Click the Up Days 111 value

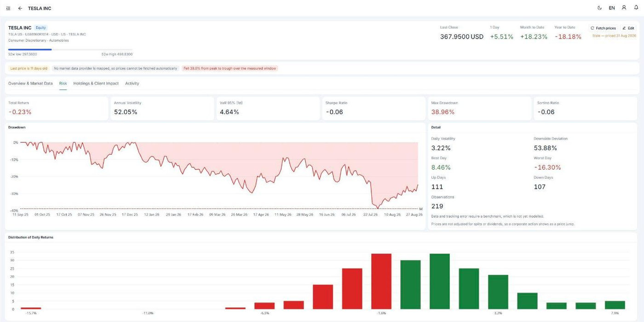(437, 186)
